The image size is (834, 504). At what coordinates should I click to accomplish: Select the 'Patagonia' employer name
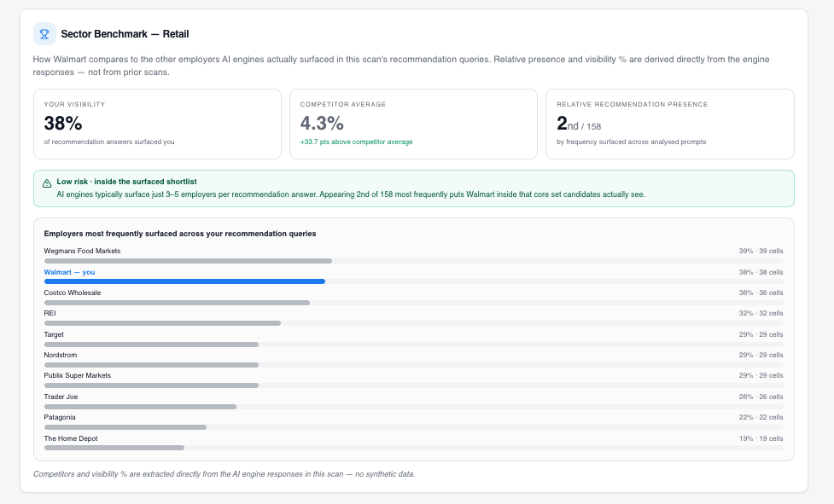60,417
